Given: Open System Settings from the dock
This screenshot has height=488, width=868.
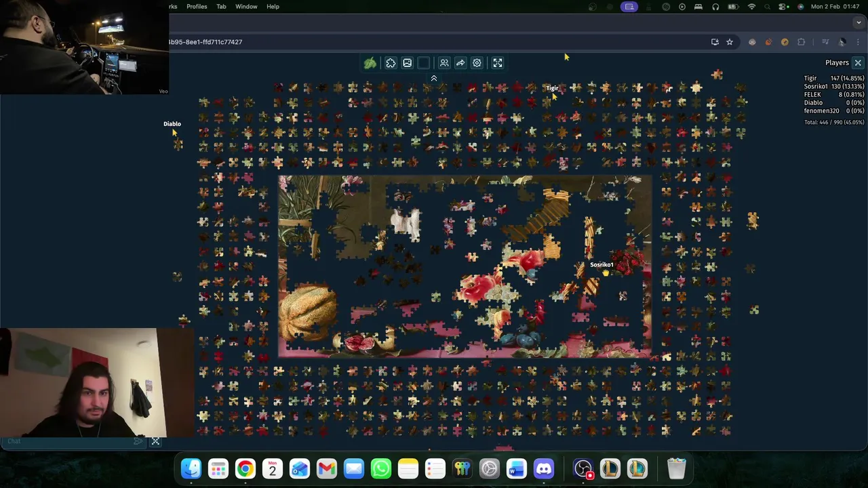Looking at the screenshot, I should tap(490, 468).
